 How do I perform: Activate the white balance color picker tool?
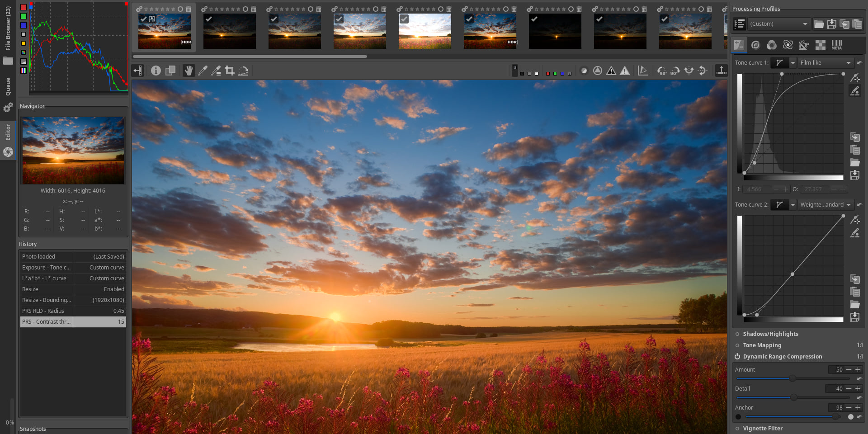coord(203,71)
